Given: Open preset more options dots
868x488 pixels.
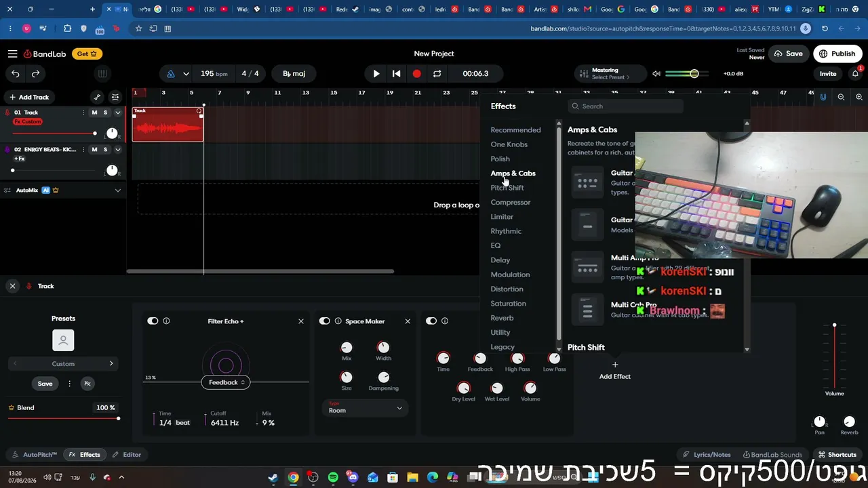Looking at the screenshot, I should (69, 384).
